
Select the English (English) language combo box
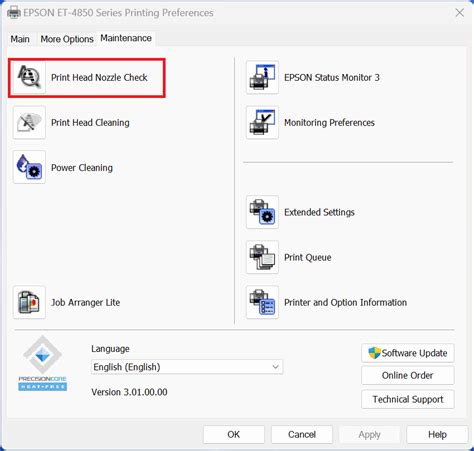(x=187, y=367)
